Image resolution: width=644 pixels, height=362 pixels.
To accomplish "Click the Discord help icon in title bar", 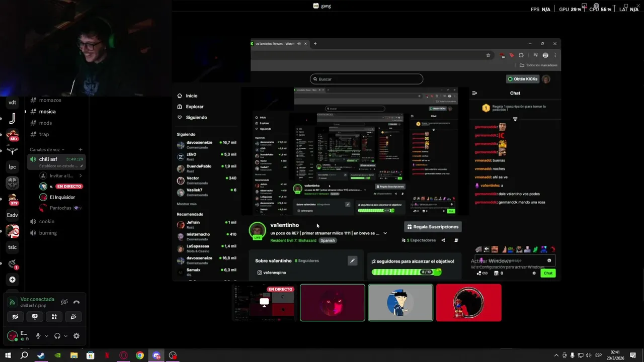I will click(x=596, y=6).
